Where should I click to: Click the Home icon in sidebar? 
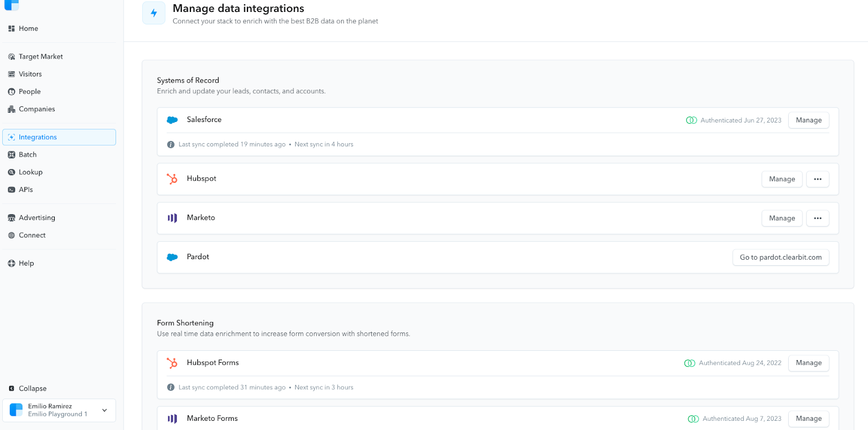pos(11,29)
